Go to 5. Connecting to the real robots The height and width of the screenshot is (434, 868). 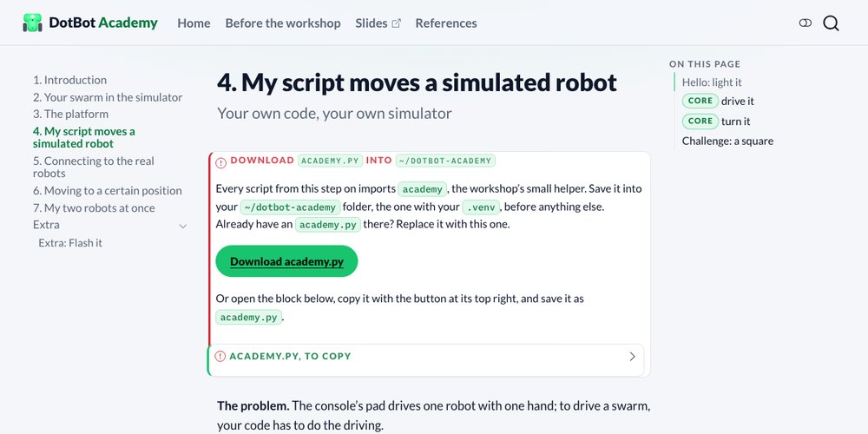(93, 168)
